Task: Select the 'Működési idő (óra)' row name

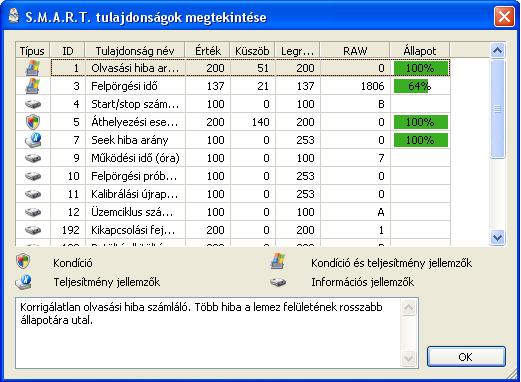Action: pyautogui.click(x=135, y=158)
